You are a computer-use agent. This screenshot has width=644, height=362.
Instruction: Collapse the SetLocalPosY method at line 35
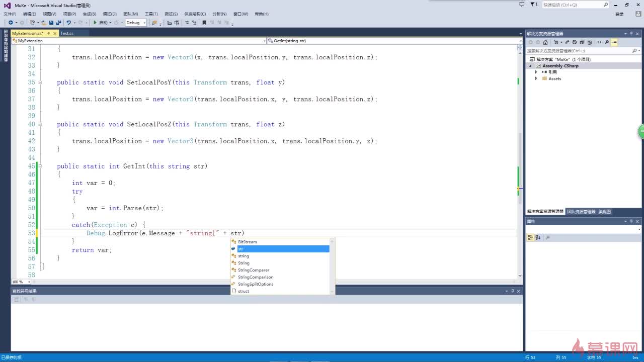[40, 82]
